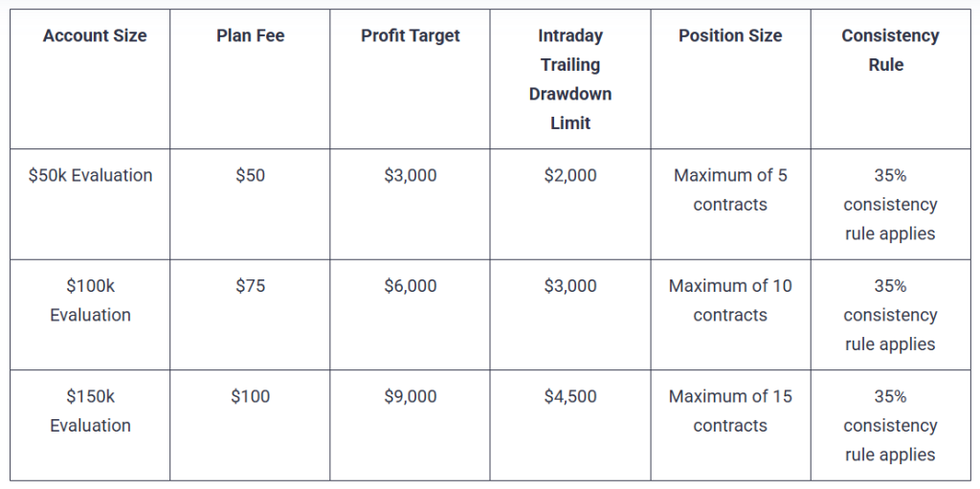This screenshot has width=980, height=489.
Task: Click the Consistency Rule column header
Action: point(890,50)
